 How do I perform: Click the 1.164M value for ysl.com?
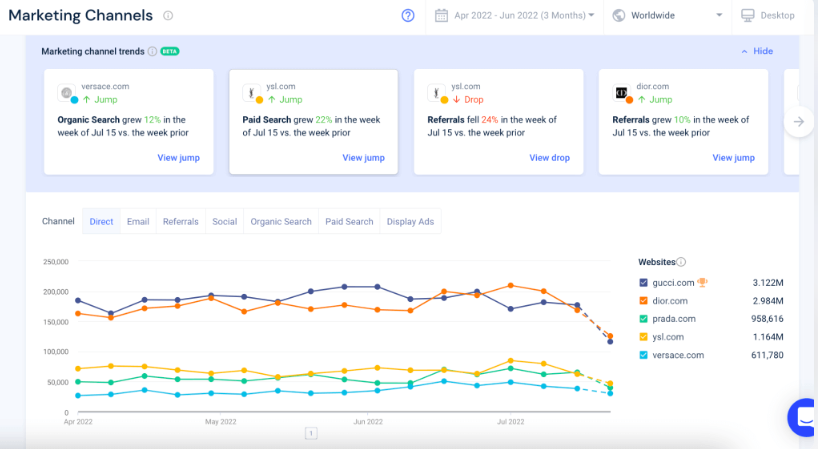click(768, 337)
